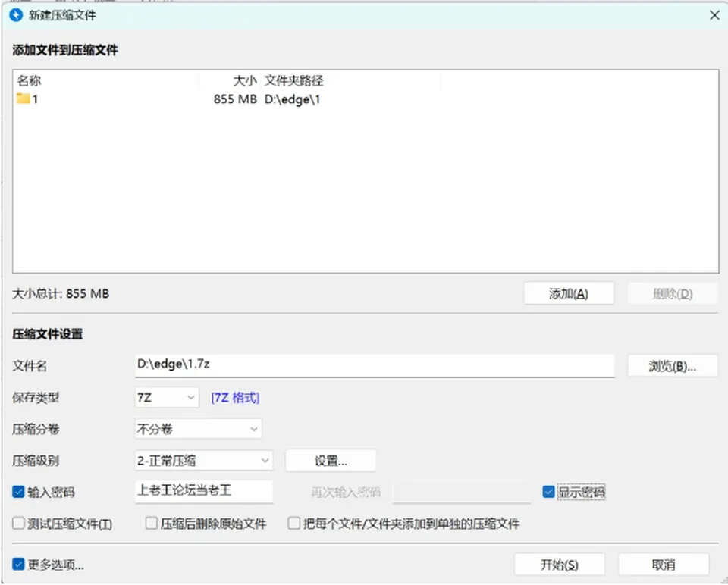Enable the 测试压缩文件 checkbox
Image resolution: width=728 pixels, height=585 pixels.
[x=18, y=524]
